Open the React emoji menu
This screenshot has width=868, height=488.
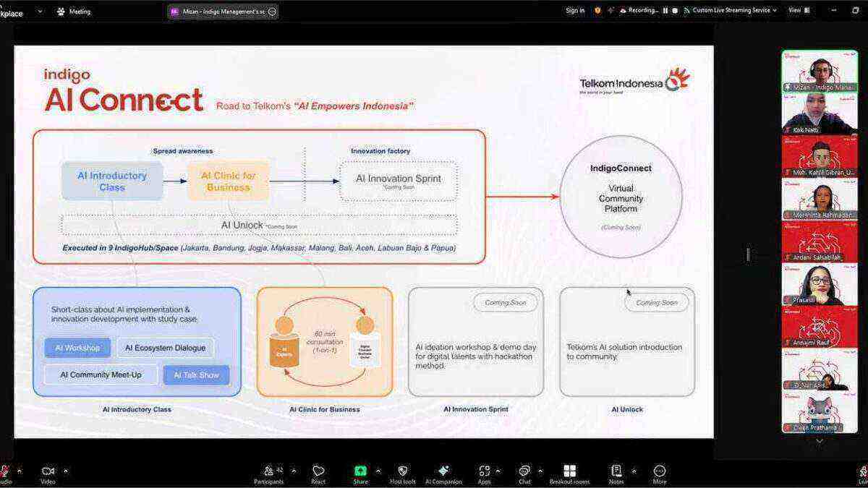pos(318,474)
